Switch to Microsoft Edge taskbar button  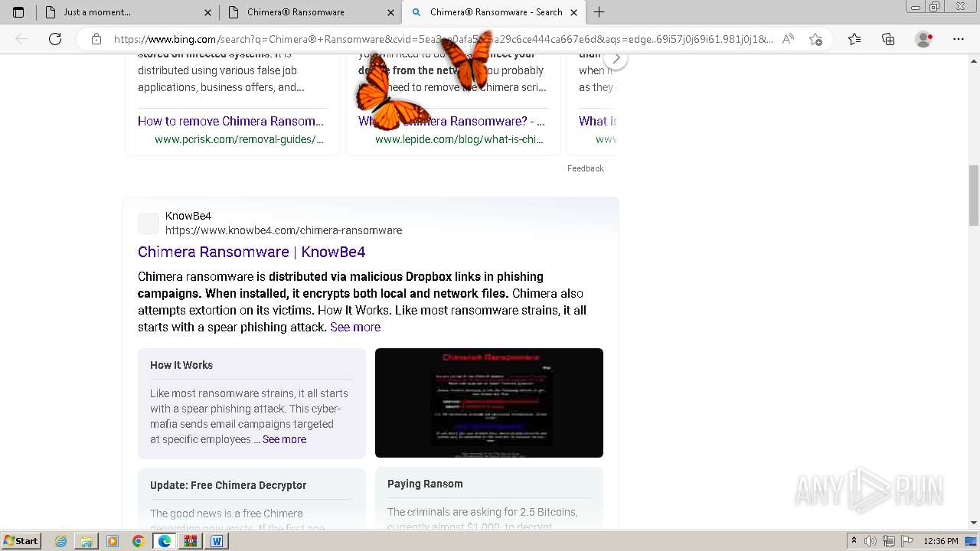164,541
